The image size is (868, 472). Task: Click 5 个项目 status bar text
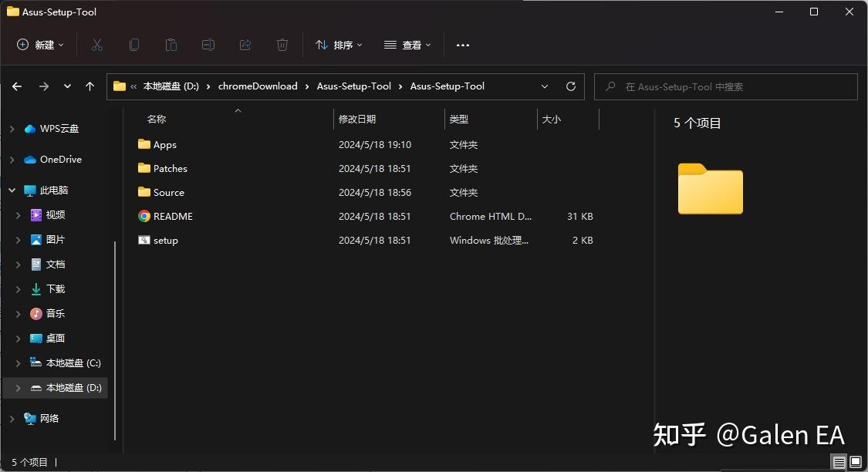pos(30,462)
